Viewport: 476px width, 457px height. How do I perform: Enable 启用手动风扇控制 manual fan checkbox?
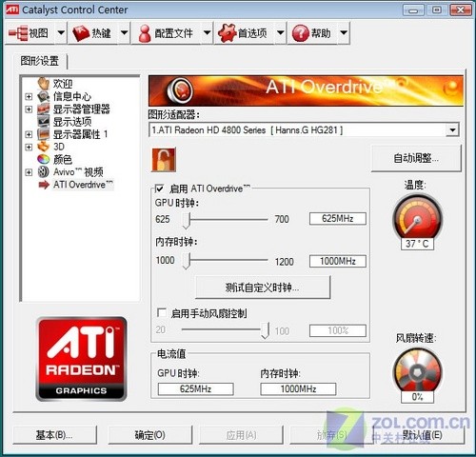pos(162,313)
